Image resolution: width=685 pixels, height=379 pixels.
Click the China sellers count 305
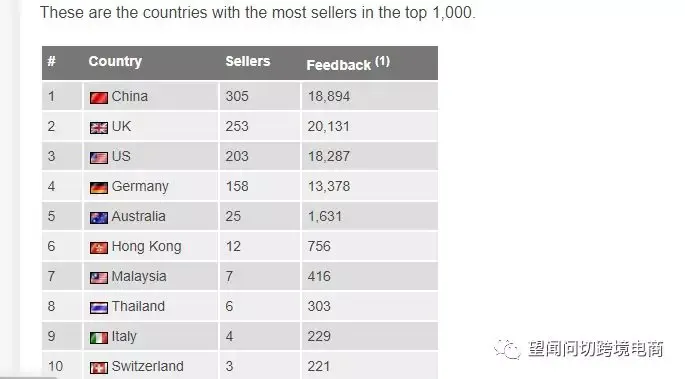pos(237,96)
